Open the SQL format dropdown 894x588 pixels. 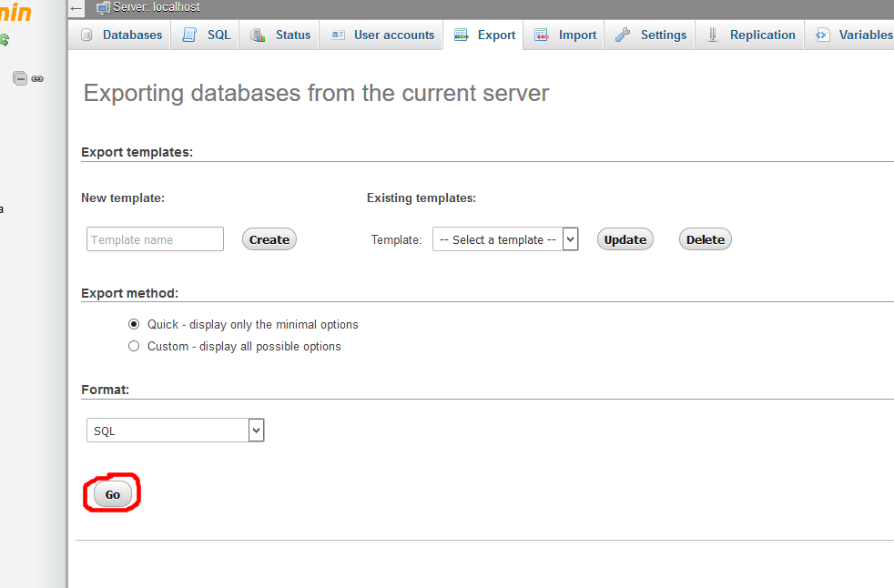pyautogui.click(x=175, y=431)
